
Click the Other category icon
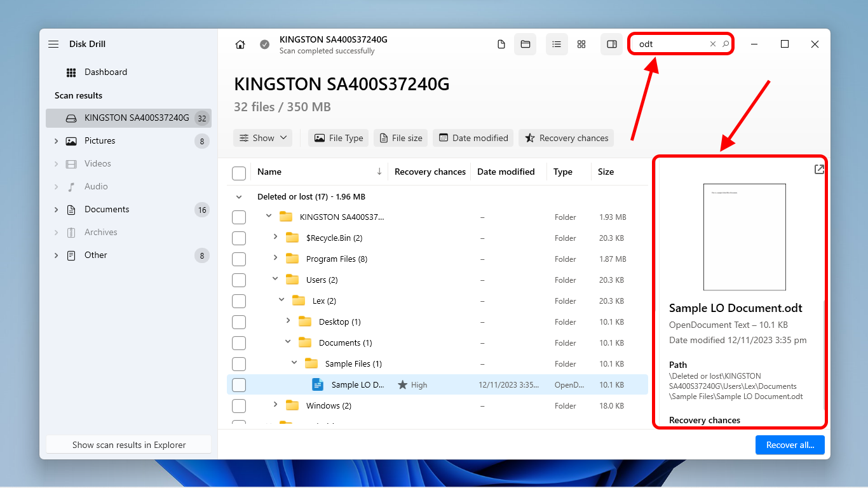point(71,255)
